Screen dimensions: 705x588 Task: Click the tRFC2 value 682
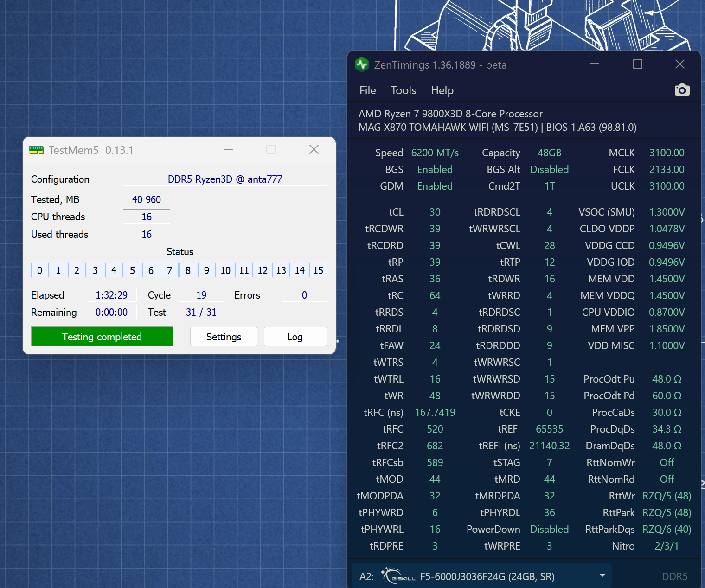tap(435, 446)
